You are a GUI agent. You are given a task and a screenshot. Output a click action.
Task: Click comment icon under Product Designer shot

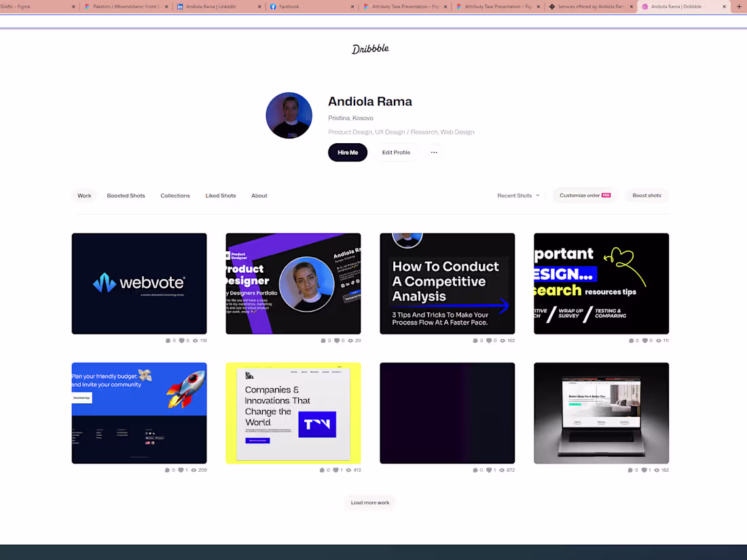tap(323, 341)
